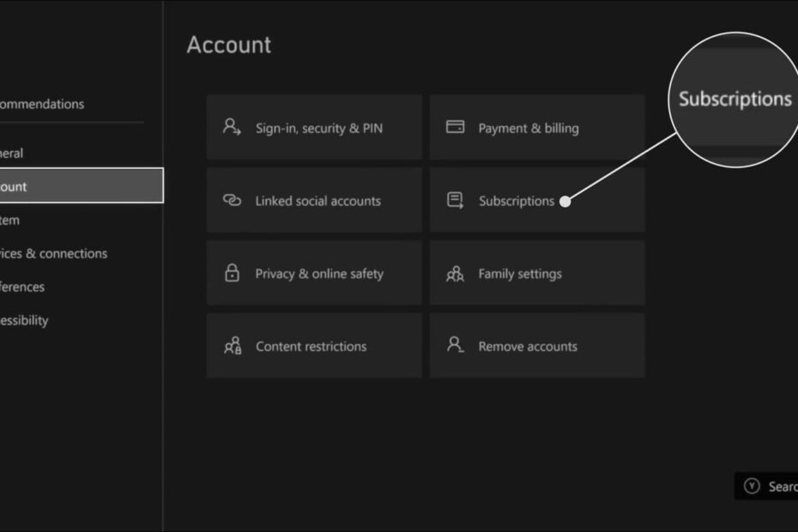
Task: Open Linked social accounts tile
Action: click(314, 200)
